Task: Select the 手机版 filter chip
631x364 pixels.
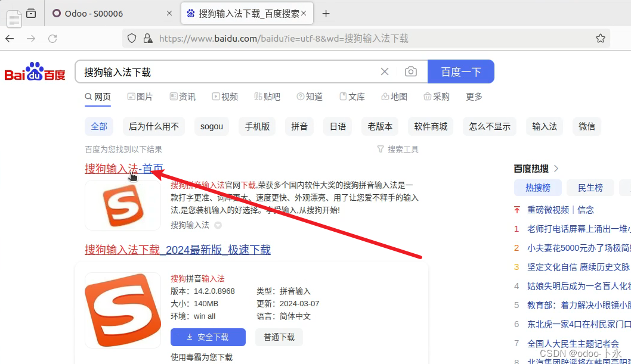Action: pos(257,126)
